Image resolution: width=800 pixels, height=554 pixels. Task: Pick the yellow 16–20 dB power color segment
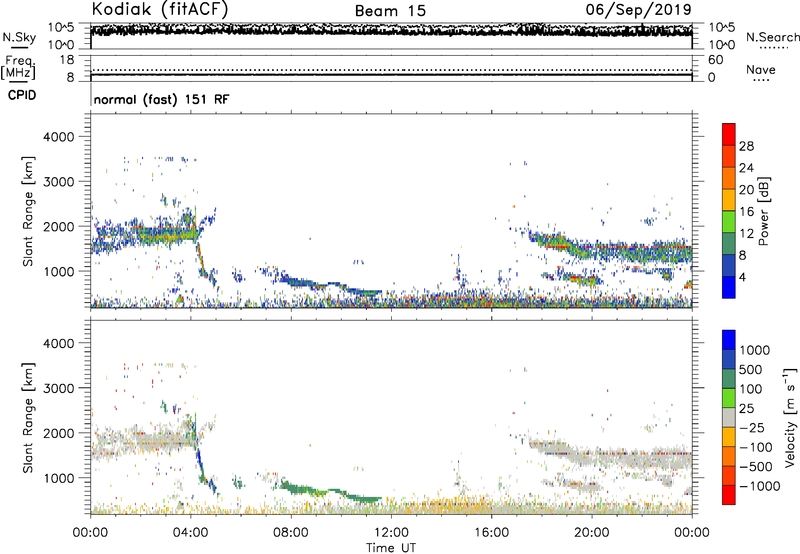point(729,201)
